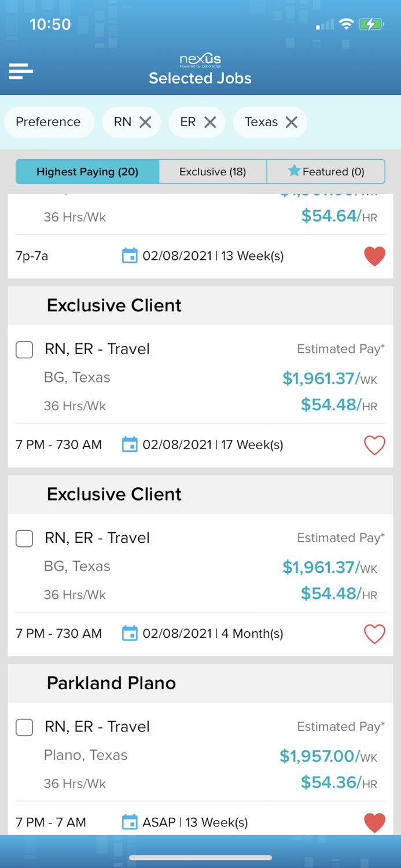Tap calendar icon beside ASAP start date
Screen dimensions: 401x868
130,822
